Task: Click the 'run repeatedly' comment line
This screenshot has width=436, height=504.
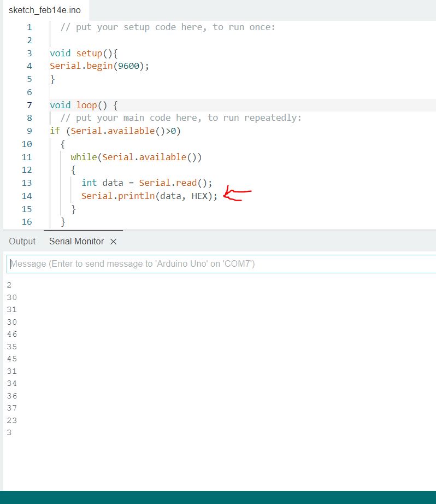Action: (180, 118)
